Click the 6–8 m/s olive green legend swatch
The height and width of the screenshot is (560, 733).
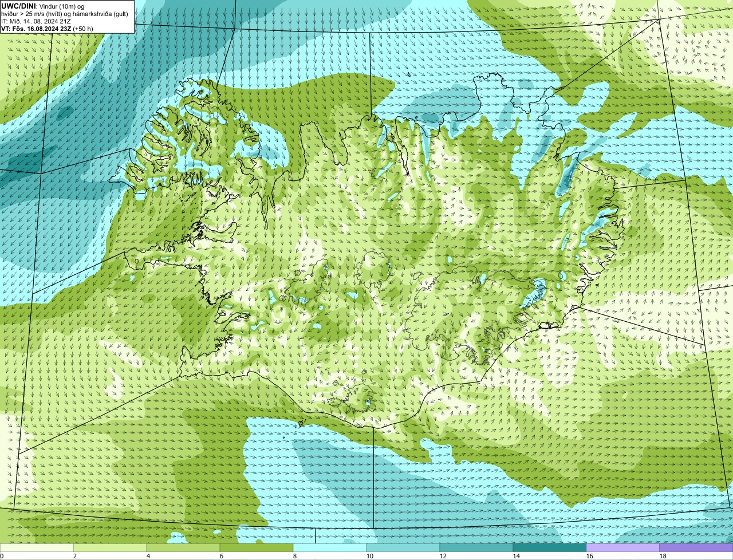click(x=257, y=548)
